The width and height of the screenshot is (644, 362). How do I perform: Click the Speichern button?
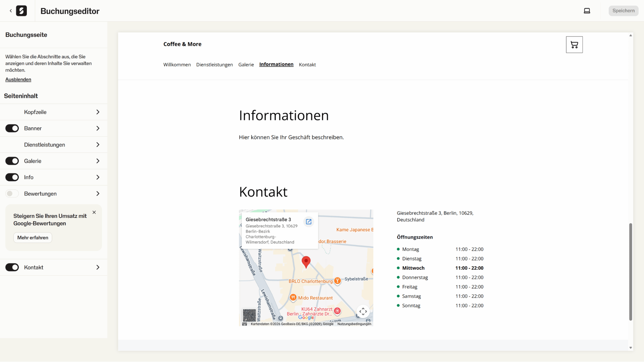(x=624, y=11)
